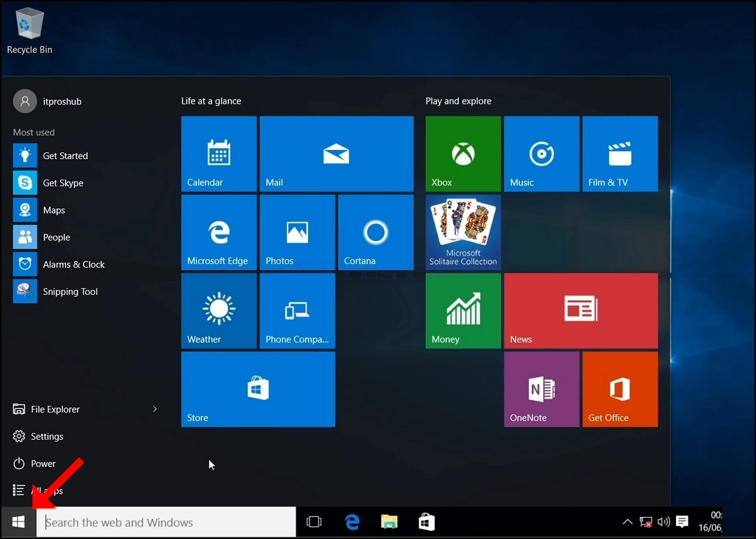Open People from Most used list
Image resolution: width=756 pixels, height=539 pixels.
(x=85, y=238)
